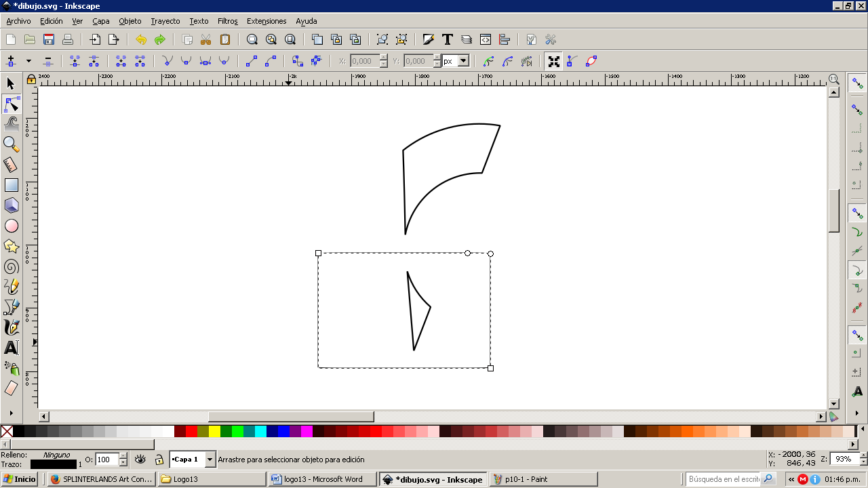Open the Archivo menu

tap(18, 21)
